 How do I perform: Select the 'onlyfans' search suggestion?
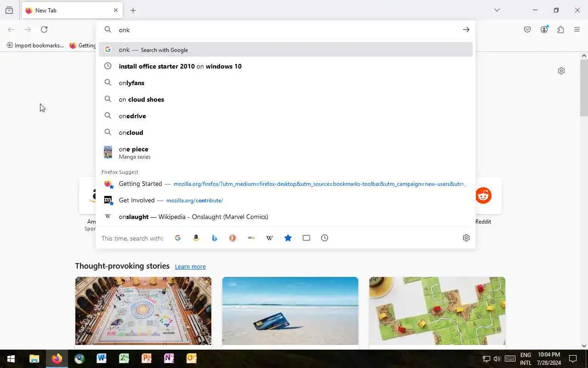point(286,83)
